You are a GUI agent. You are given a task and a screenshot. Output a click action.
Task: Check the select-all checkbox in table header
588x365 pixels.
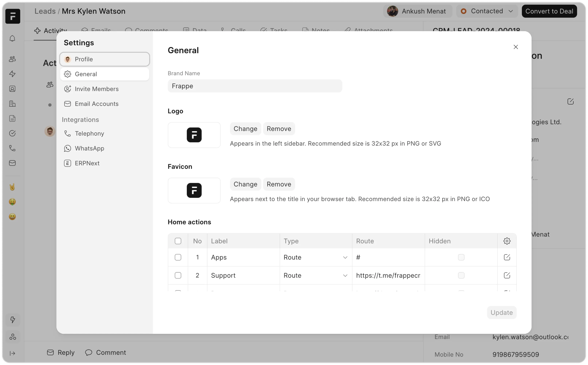tap(178, 241)
